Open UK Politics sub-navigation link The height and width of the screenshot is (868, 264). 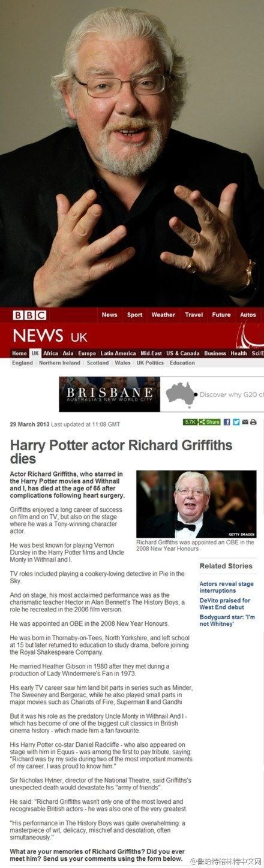[x=150, y=363]
